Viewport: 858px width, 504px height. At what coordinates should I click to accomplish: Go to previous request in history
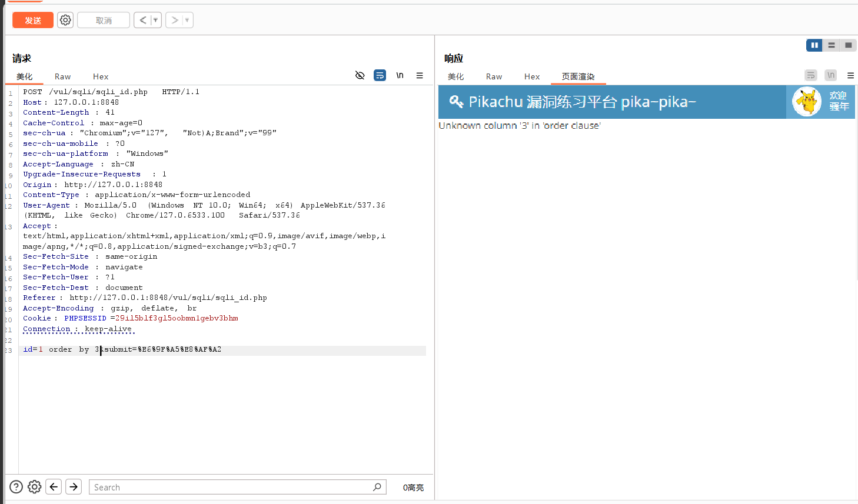pos(142,20)
